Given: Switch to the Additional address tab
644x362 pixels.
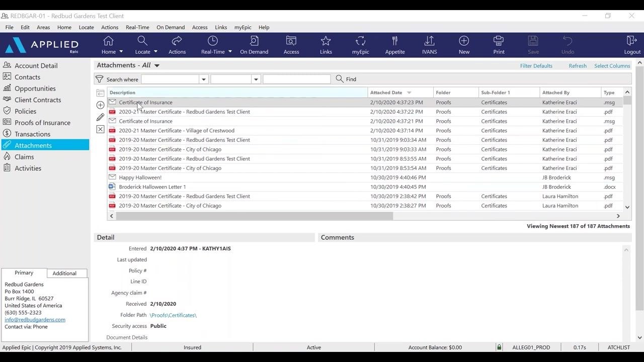Looking at the screenshot, I should pyautogui.click(x=64, y=274).
